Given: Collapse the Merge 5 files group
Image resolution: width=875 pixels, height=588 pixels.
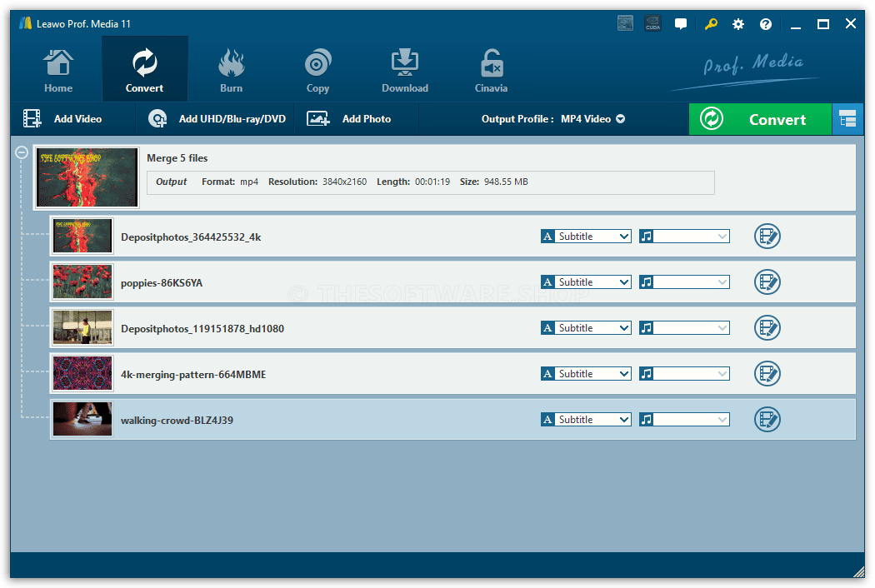Looking at the screenshot, I should point(21,152).
